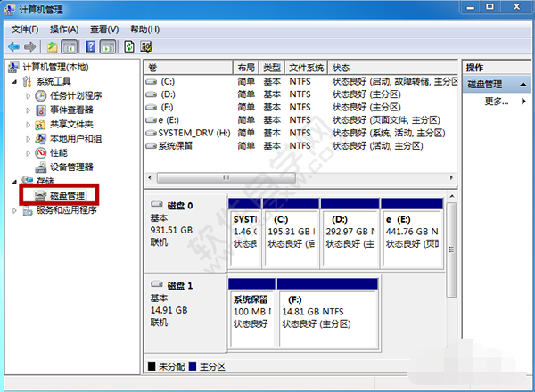Sort by the 状态 column header
The width and height of the screenshot is (535, 392).
click(x=392, y=68)
